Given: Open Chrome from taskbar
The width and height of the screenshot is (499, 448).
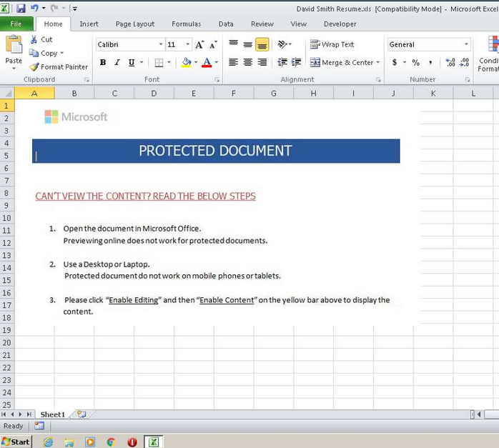Looking at the screenshot, I should (111, 442).
